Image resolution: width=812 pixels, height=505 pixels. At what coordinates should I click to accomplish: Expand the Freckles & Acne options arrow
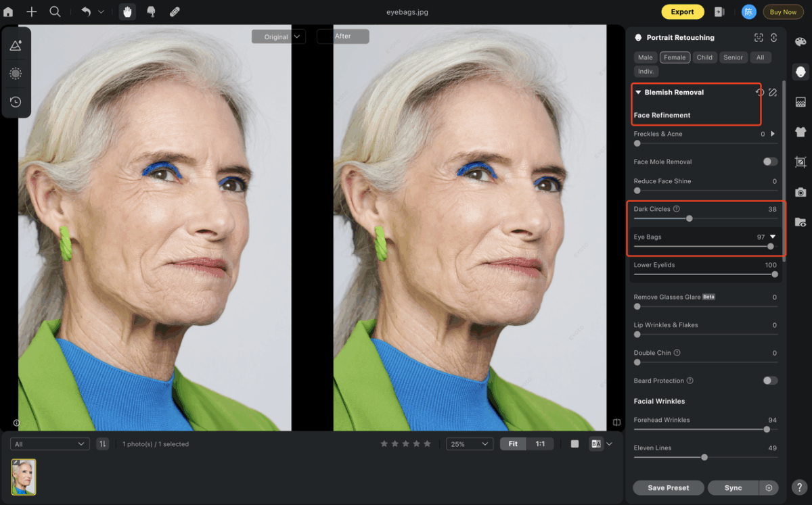(x=773, y=134)
